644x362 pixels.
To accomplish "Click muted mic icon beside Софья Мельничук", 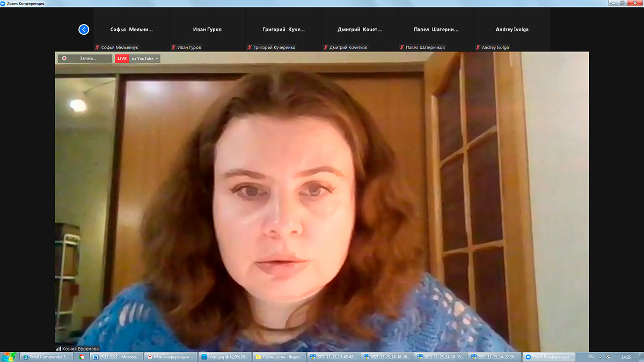I will coord(97,47).
